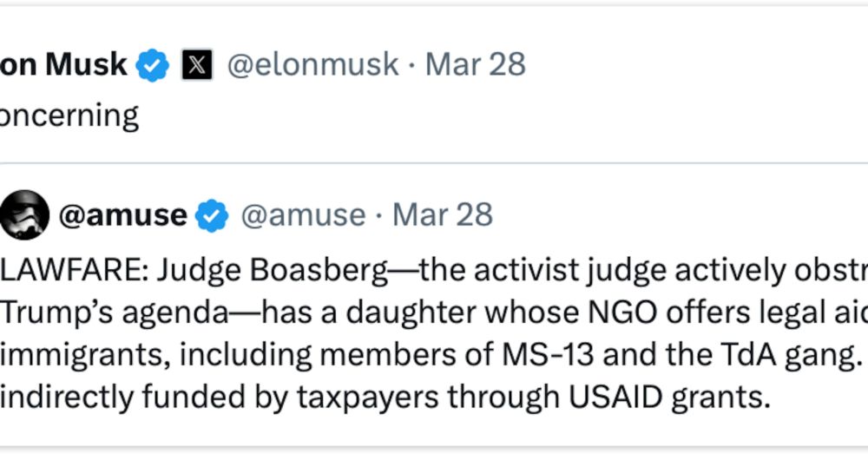868x454 pixels.
Task: Click the Mar 28 timestamp on Musk's post
Action: pos(475,64)
